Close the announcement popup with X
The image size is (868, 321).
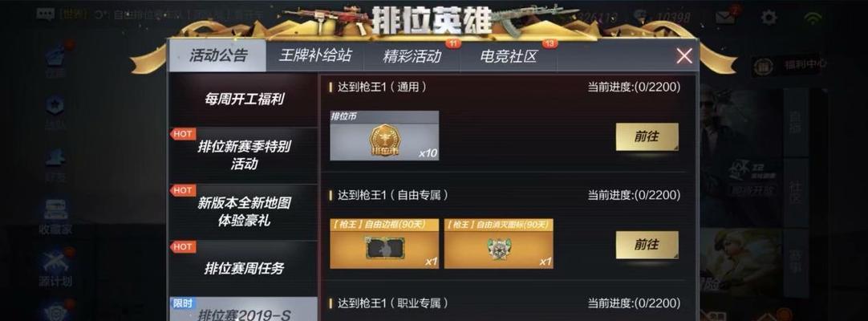(684, 56)
